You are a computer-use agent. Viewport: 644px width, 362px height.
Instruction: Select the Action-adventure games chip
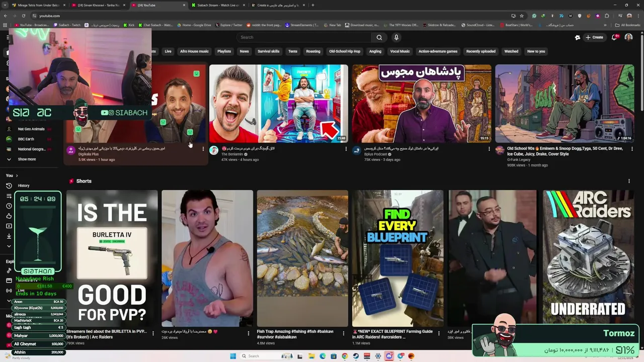coord(438,51)
